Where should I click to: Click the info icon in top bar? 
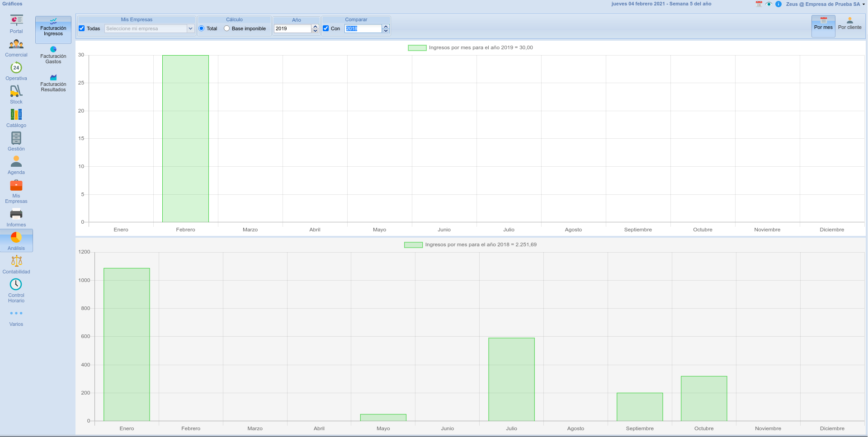point(778,4)
